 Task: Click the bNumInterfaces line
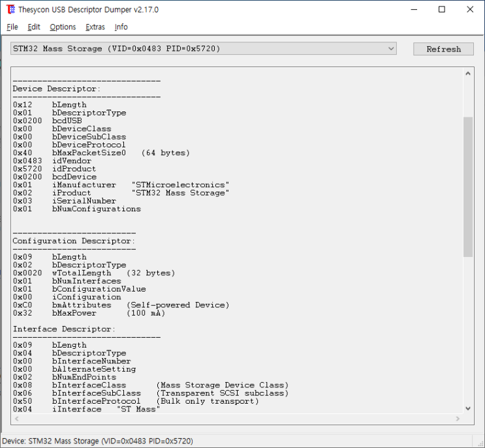click(x=67, y=281)
